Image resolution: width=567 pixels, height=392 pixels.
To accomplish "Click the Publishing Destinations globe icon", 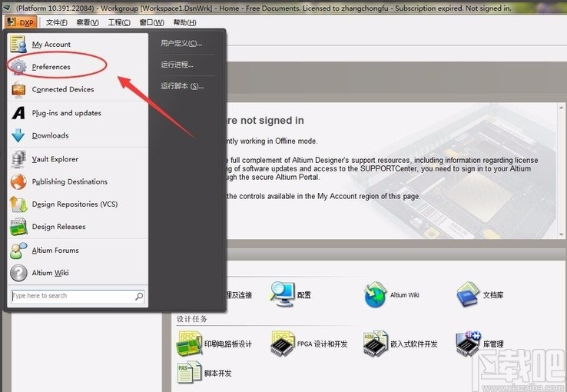I will coord(18,181).
